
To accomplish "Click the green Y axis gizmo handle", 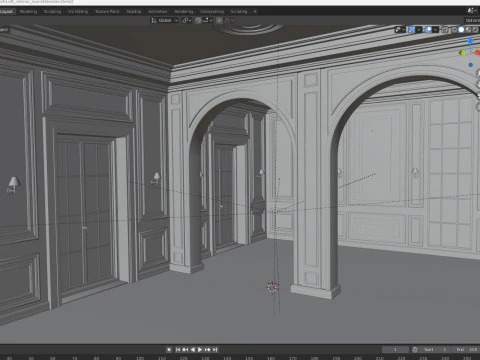I will [463, 53].
